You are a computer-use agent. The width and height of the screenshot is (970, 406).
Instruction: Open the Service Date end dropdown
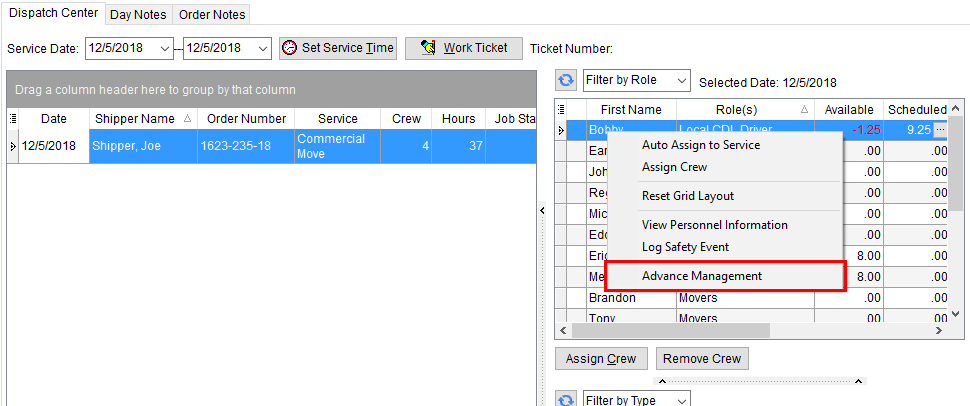pos(262,48)
